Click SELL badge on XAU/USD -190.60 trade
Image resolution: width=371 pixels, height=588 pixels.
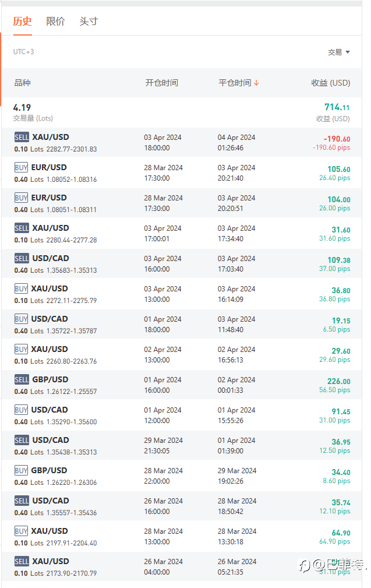22,138
